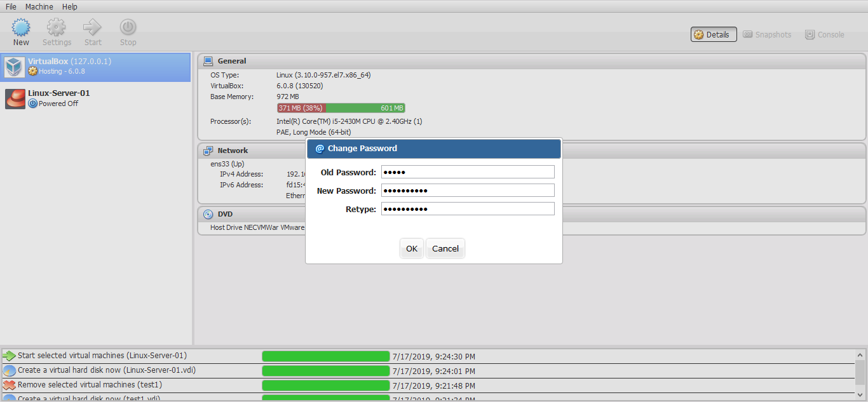
Task: Click progress bar for Remove test1 task
Action: (325, 385)
